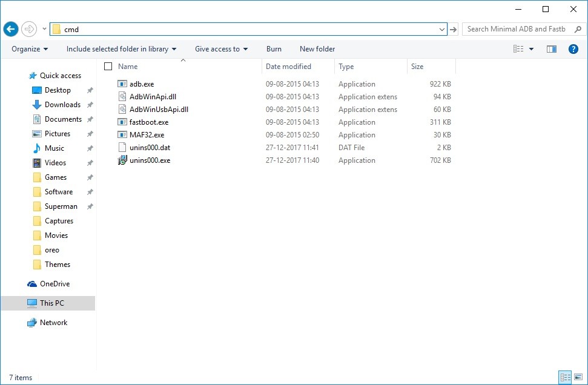Check the select-all items checkbox
588x385 pixels.
tap(108, 67)
